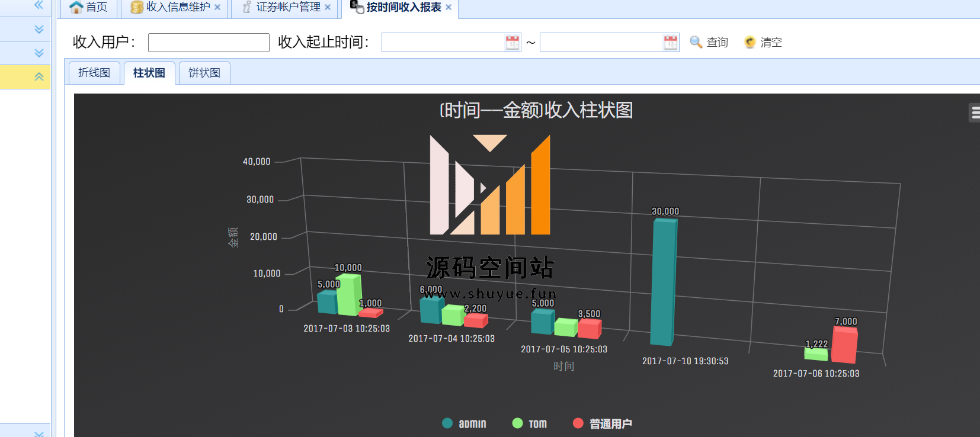Click the 2017-07-03 10:25:03 axis label
980x437 pixels.
[347, 329]
